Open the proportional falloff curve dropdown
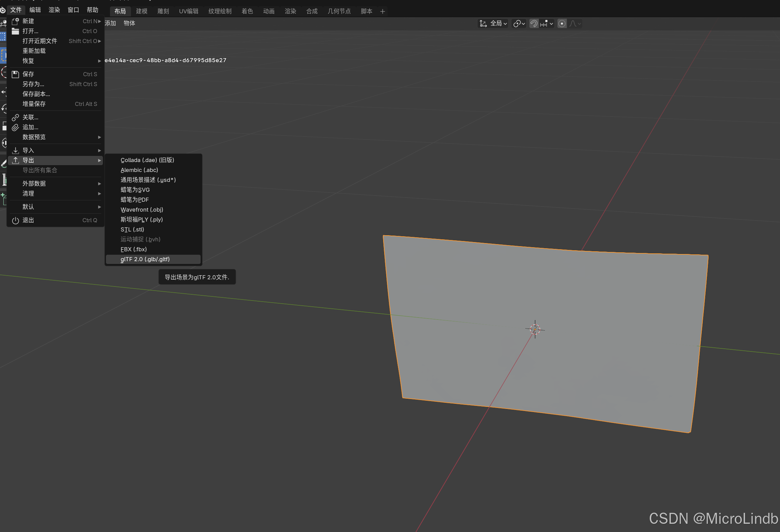This screenshot has height=532, width=780. pos(575,24)
